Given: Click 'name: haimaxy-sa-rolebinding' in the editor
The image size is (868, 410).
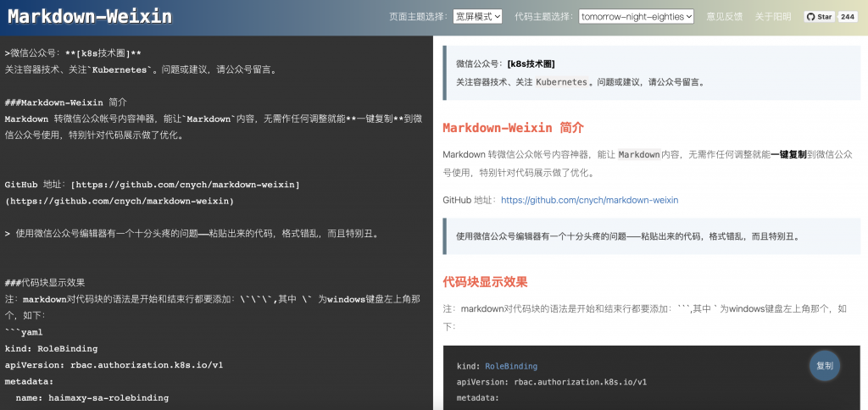Looking at the screenshot, I should pos(92,397).
